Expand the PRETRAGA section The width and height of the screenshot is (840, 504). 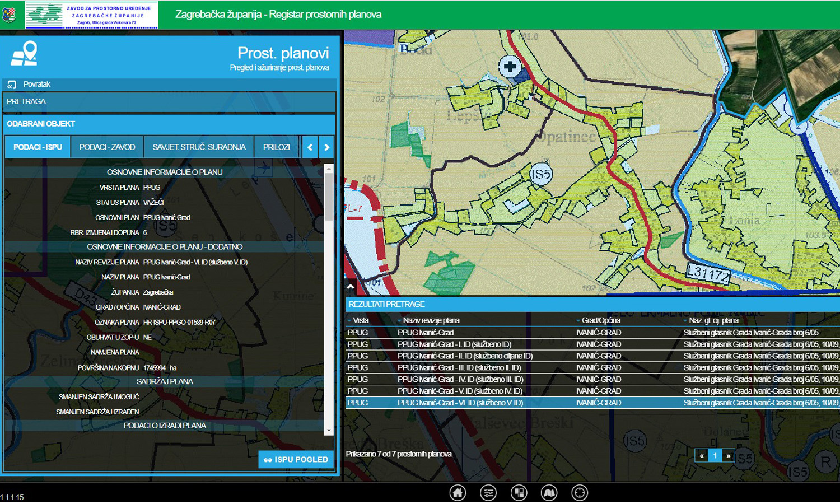168,102
